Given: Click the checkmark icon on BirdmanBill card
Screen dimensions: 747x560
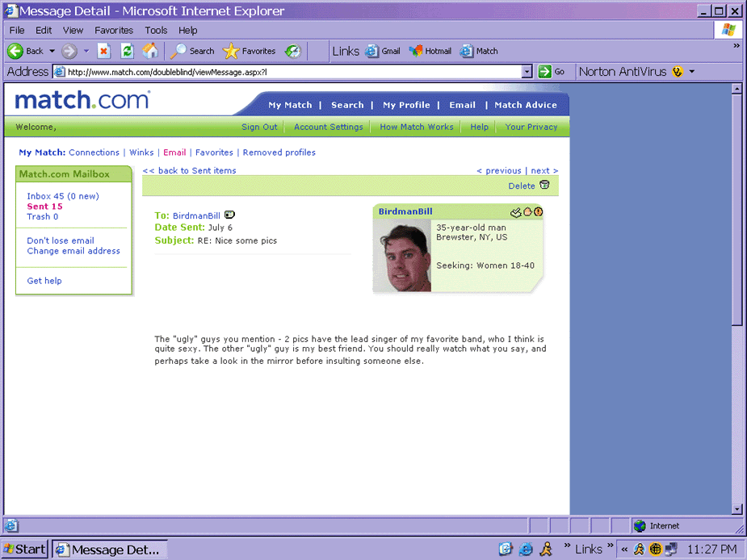Looking at the screenshot, I should 515,212.
